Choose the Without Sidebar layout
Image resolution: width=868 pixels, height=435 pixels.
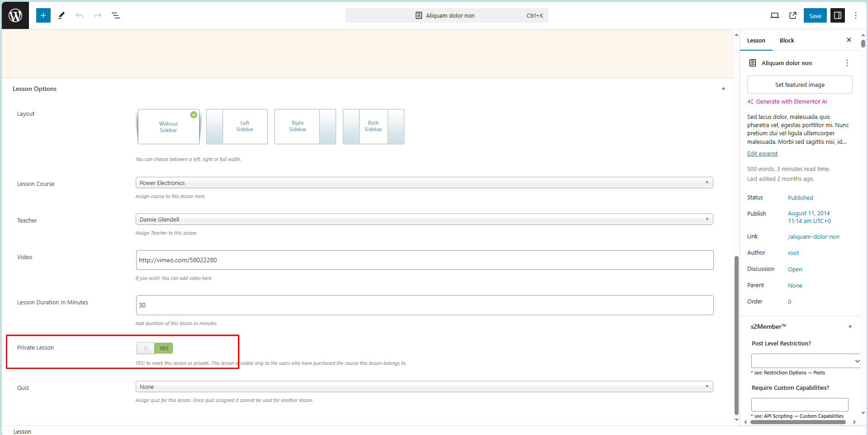(x=168, y=127)
